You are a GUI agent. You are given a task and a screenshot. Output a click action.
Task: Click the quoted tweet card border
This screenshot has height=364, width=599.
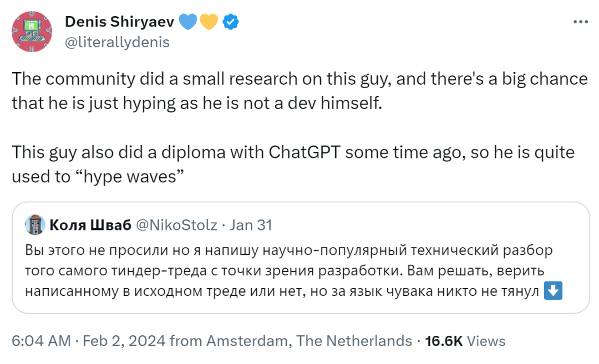click(301, 258)
